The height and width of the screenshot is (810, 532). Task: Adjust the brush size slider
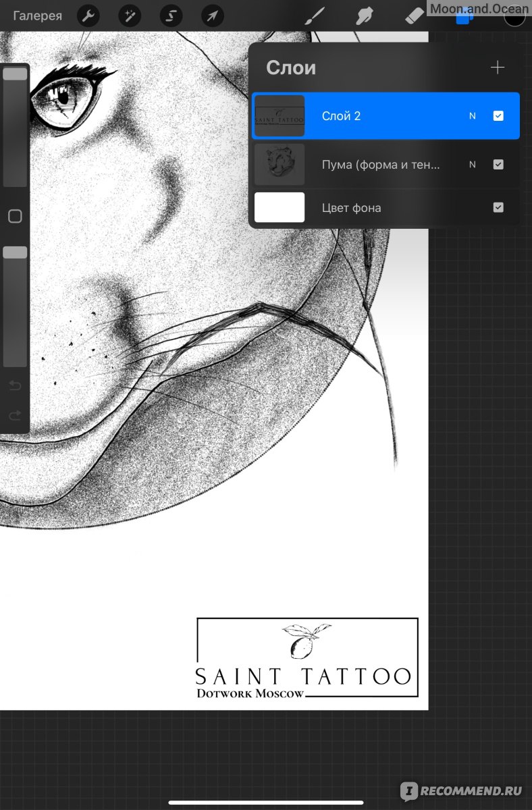pyautogui.click(x=15, y=126)
